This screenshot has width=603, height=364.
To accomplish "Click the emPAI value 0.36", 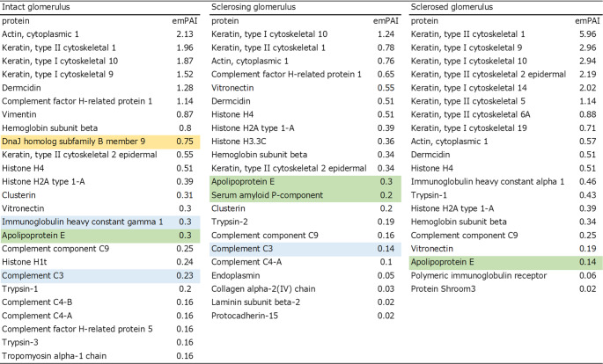I will pyautogui.click(x=386, y=142).
